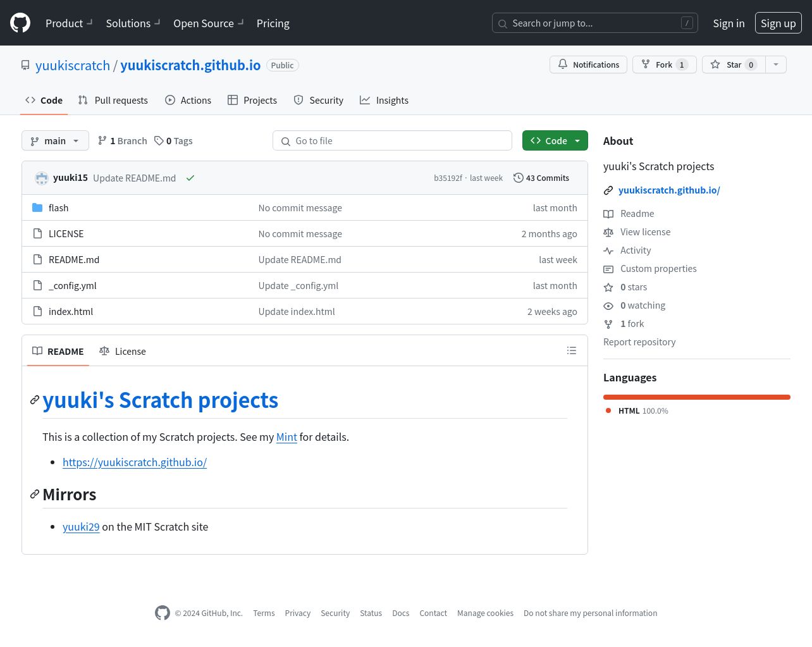This screenshot has width=812, height=647.
Task: Open index.html file
Action: 71,311
